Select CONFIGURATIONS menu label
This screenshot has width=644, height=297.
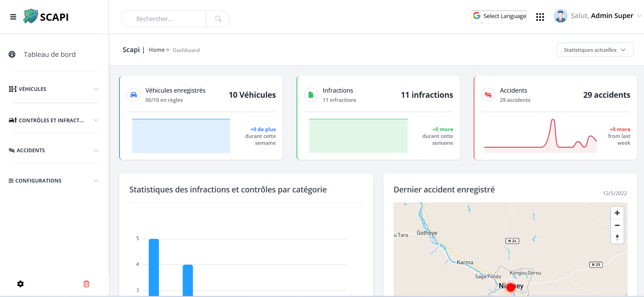coord(38,181)
